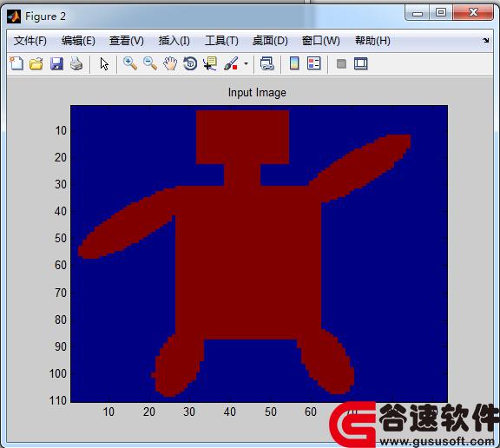Image resolution: width=500 pixels, height=448 pixels.
Task: Expand the brush color dropdown arrow
Action: coord(246,63)
